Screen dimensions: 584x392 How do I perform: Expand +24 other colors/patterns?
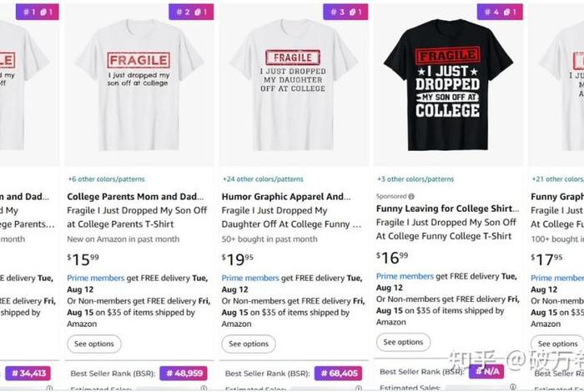(263, 178)
